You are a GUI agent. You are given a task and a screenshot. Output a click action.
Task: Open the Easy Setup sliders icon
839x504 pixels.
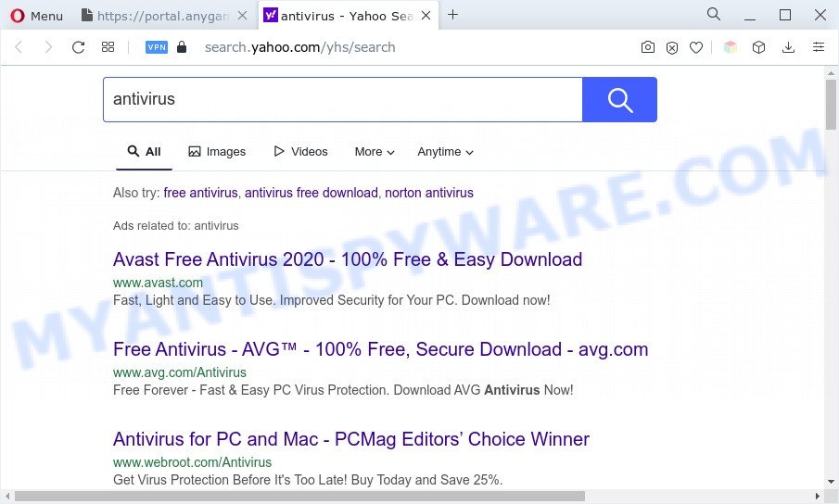818,47
